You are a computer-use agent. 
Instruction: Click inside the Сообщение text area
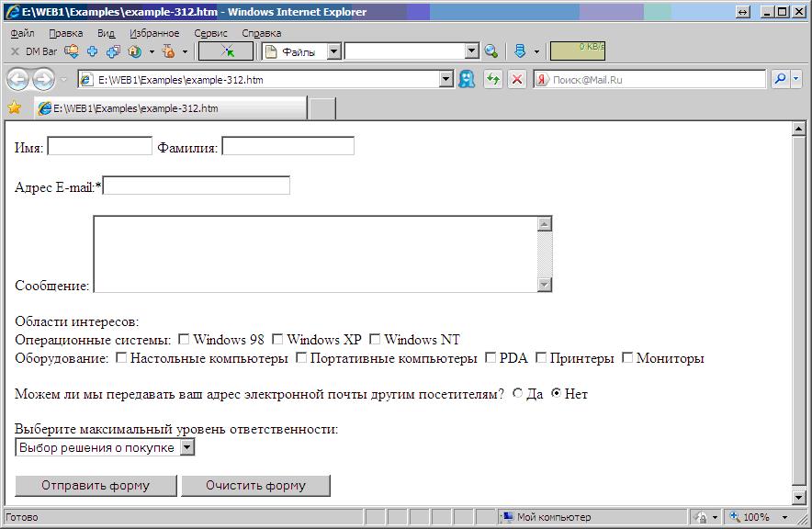315,254
